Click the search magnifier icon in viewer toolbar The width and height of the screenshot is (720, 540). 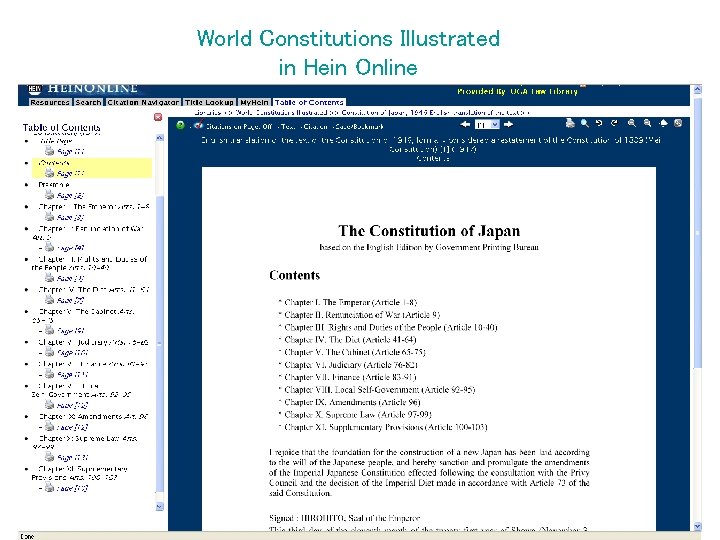point(585,123)
